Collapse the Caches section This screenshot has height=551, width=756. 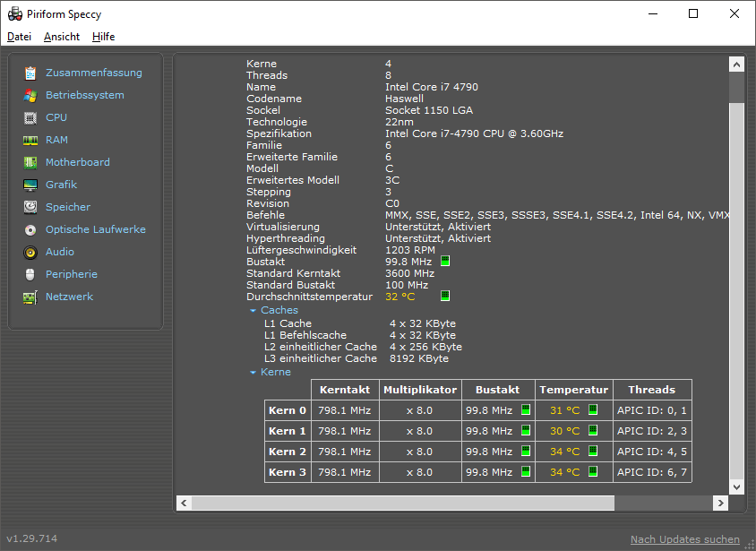coord(253,311)
